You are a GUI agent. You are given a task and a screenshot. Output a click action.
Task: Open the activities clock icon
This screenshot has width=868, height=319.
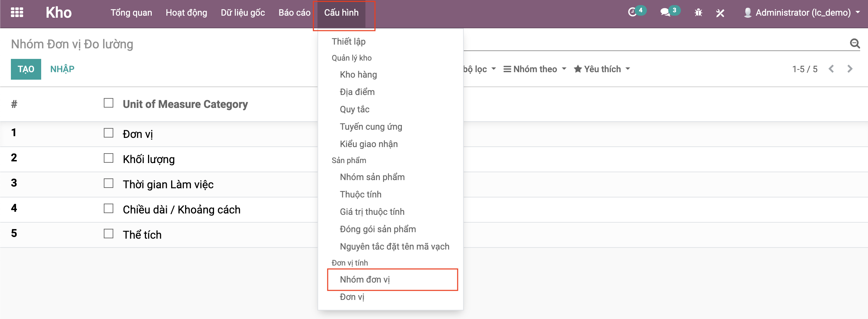[x=632, y=13]
